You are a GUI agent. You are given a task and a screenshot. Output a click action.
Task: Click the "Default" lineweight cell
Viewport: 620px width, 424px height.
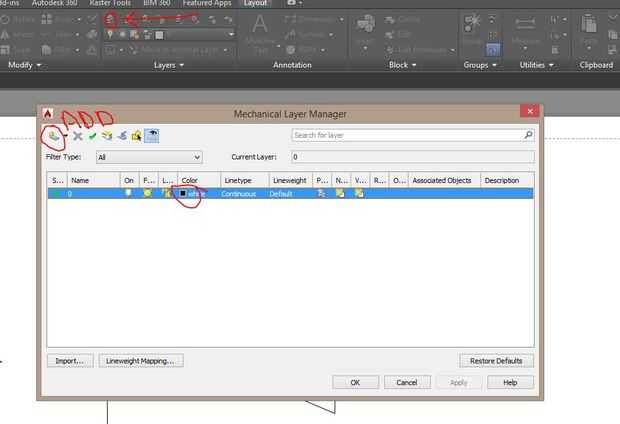(281, 194)
